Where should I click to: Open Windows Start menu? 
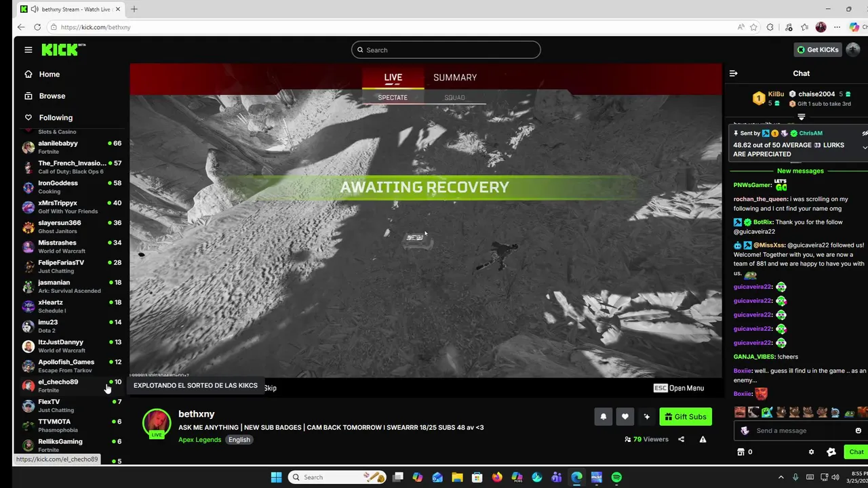pyautogui.click(x=276, y=477)
